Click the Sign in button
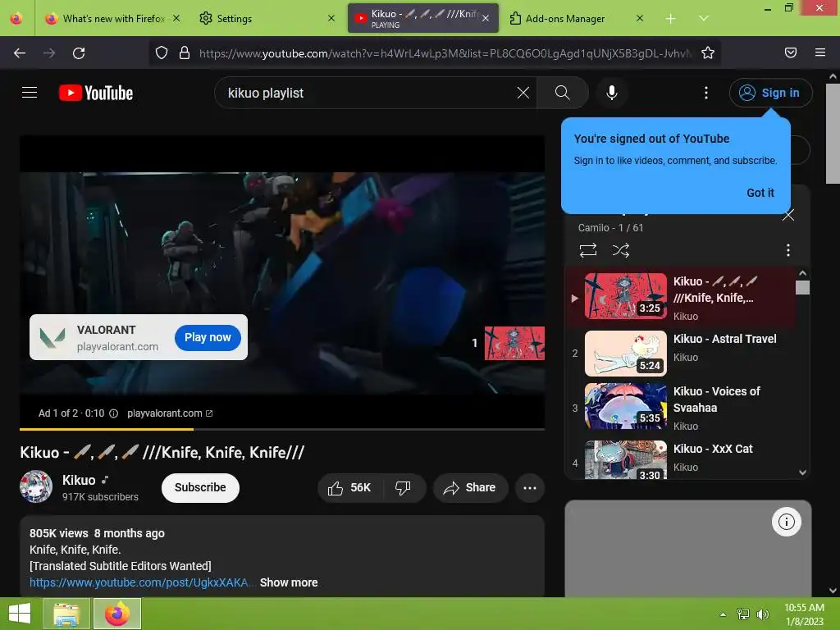 click(770, 93)
